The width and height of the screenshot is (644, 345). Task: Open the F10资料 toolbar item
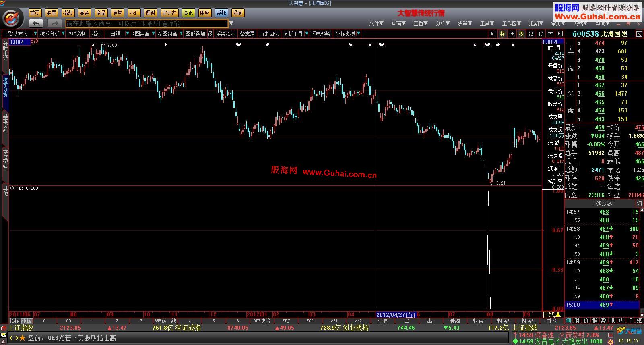coord(77,34)
